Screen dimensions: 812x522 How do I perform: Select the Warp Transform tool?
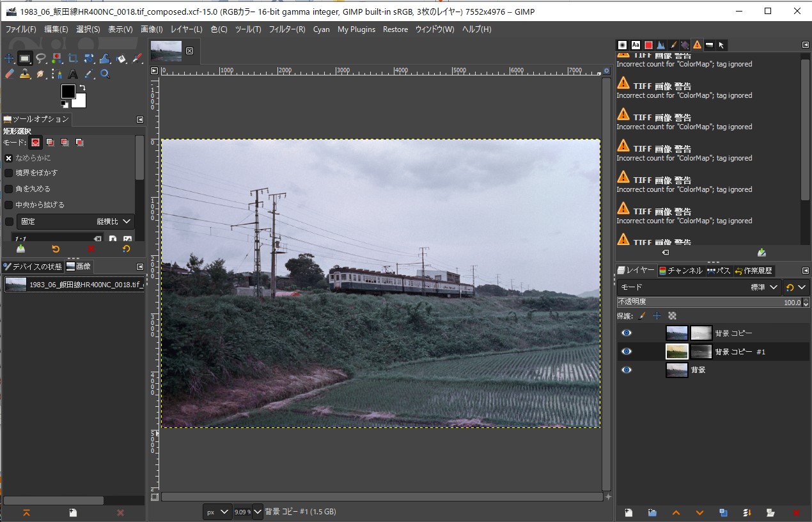[105, 59]
